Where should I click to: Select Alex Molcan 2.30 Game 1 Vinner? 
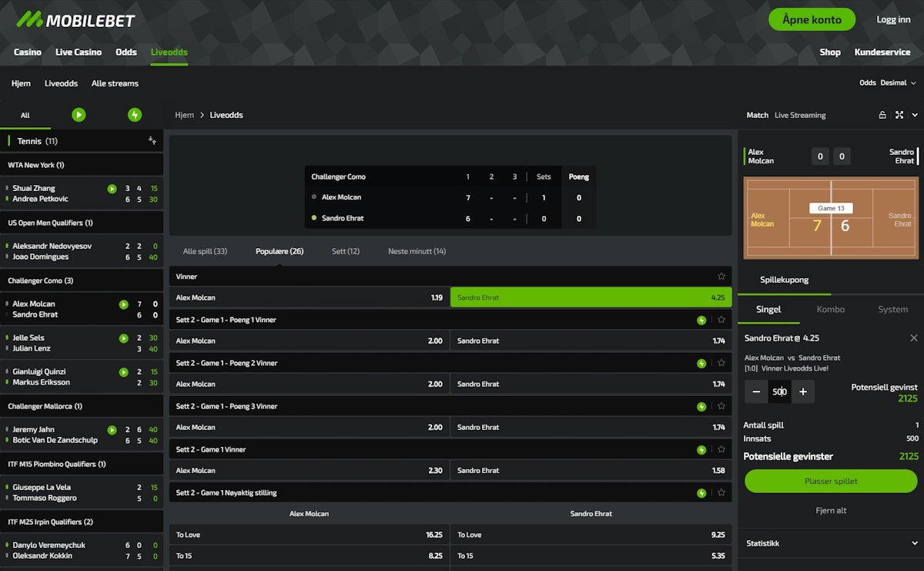(310, 470)
